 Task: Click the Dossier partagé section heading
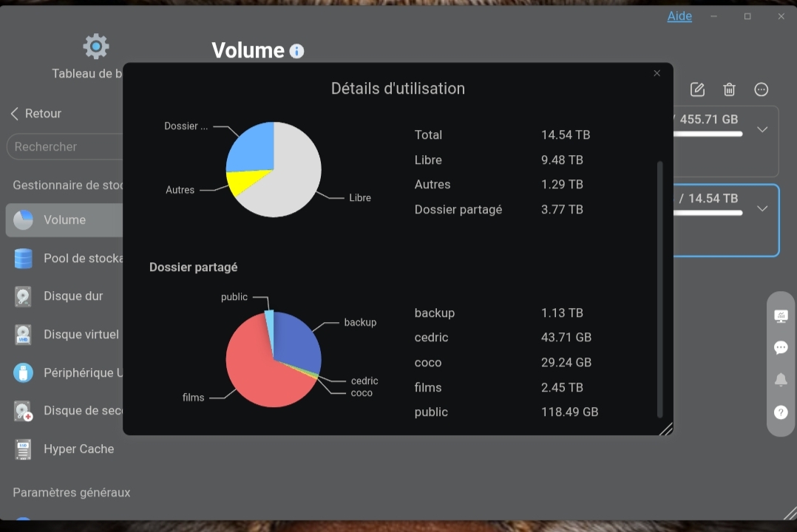[x=193, y=267]
